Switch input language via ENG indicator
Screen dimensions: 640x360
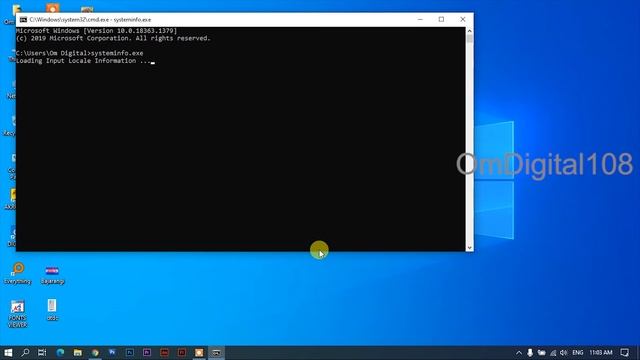(578, 353)
